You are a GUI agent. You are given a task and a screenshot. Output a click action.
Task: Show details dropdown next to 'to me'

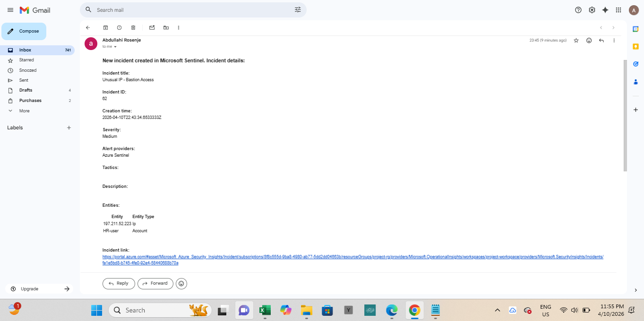tap(115, 47)
